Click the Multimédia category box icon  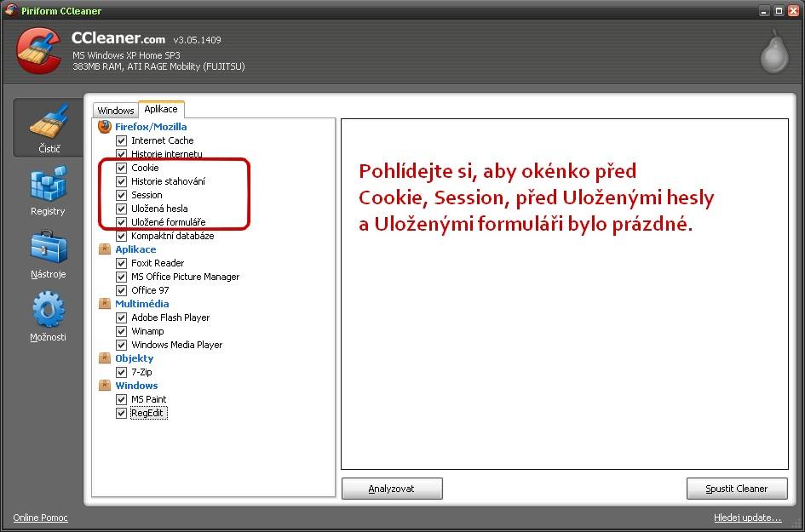[x=105, y=304]
